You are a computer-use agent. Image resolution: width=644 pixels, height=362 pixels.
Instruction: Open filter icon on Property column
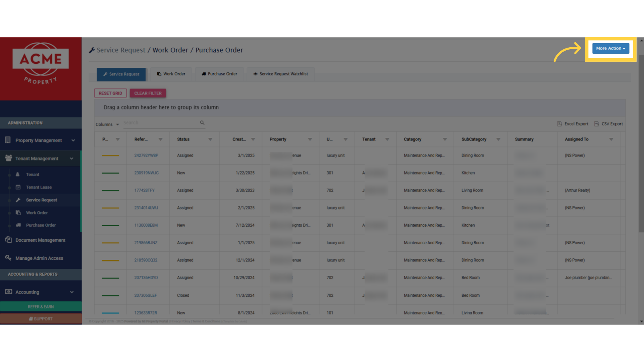point(310,139)
